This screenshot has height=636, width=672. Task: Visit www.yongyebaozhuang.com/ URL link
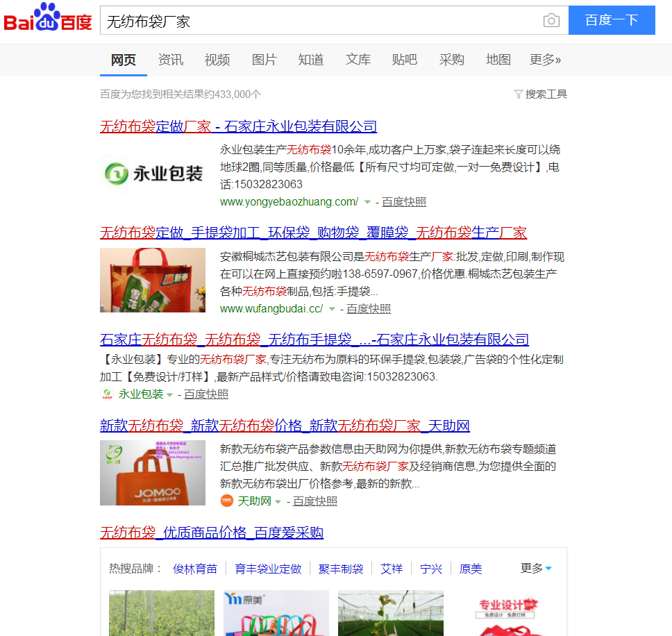(x=289, y=202)
